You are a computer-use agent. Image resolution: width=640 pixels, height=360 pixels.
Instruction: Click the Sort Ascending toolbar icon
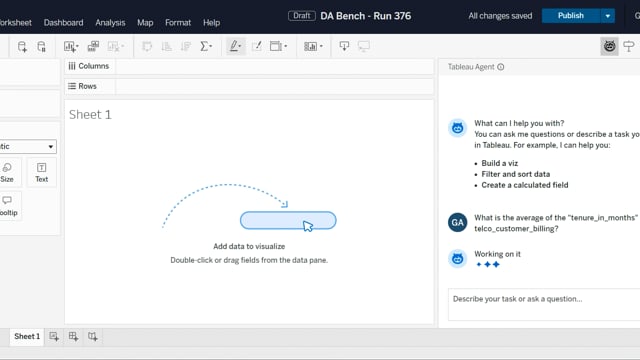click(x=167, y=46)
